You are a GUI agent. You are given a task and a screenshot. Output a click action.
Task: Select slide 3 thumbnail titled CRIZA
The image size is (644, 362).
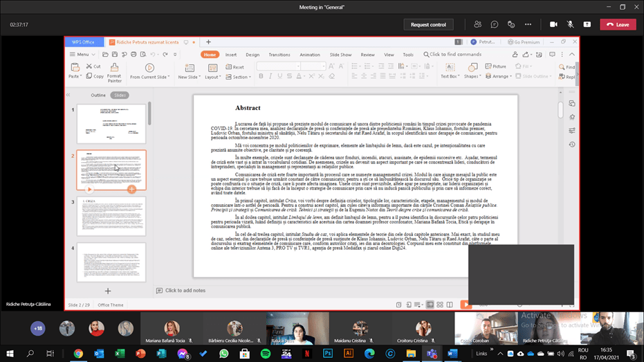click(111, 216)
